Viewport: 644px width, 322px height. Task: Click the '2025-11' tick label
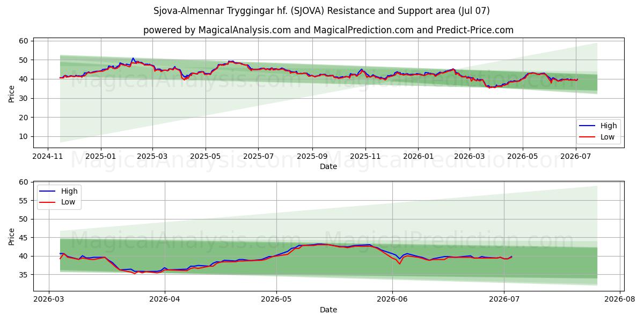coord(365,156)
